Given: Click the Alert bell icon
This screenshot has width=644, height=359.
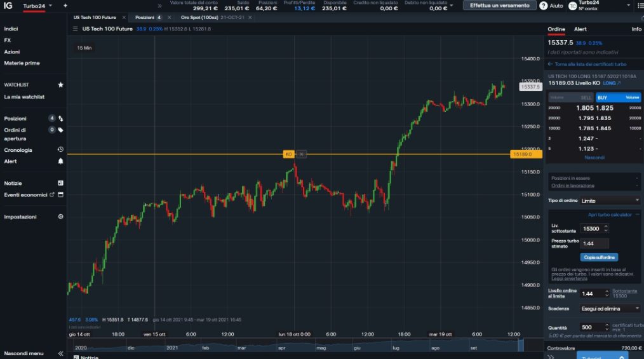Looking at the screenshot, I should [61, 161].
